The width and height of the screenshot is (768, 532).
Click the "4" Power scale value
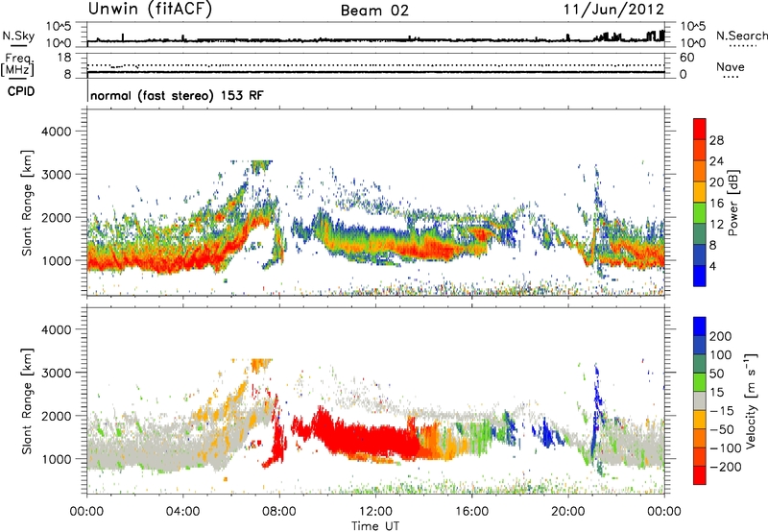[712, 266]
